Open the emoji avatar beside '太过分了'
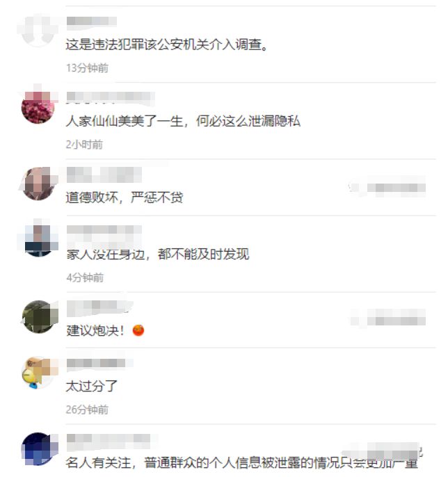 [38, 373]
